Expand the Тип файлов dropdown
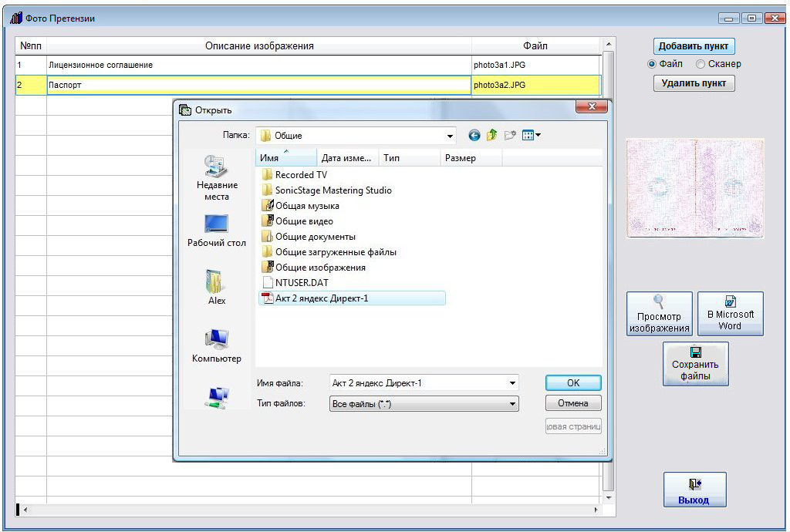 (x=512, y=404)
